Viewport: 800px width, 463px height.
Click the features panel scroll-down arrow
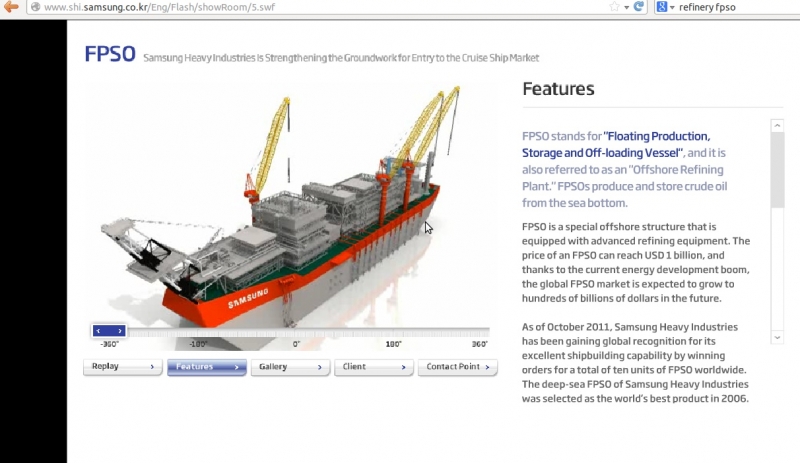pyautogui.click(x=777, y=337)
